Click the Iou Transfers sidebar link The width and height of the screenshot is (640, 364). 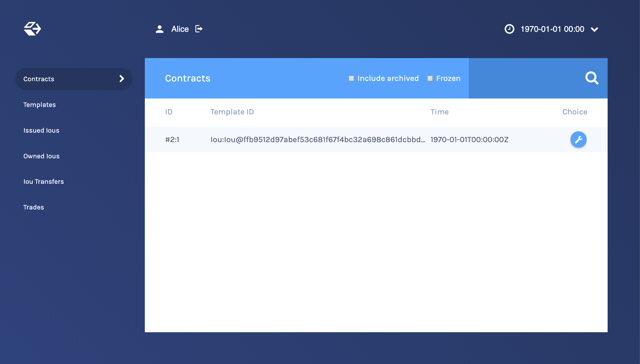pos(44,181)
